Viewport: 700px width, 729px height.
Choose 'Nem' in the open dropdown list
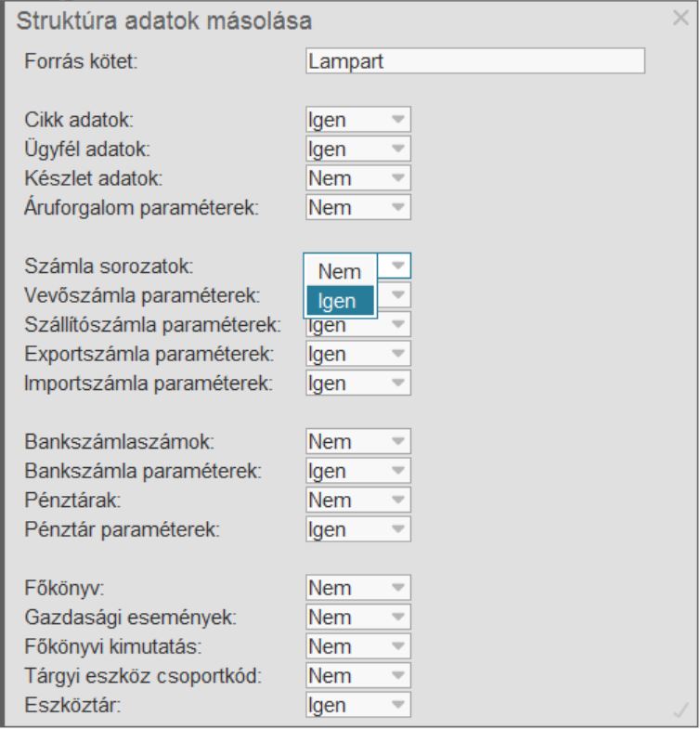tap(340, 272)
